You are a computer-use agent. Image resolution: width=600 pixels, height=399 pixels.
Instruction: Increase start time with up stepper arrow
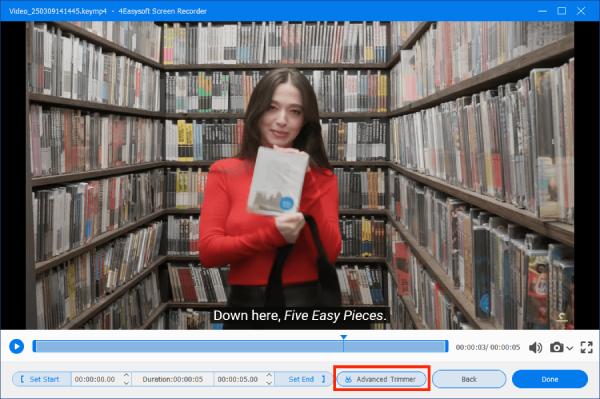coord(127,376)
